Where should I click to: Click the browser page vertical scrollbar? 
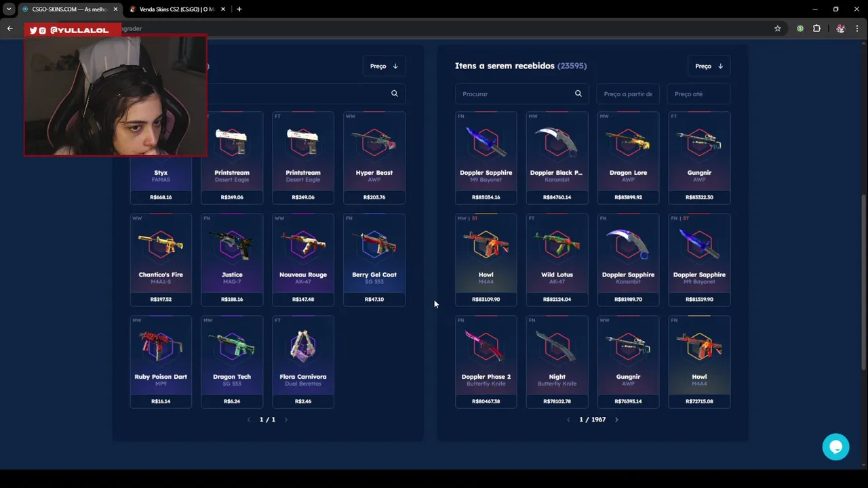[863, 281]
